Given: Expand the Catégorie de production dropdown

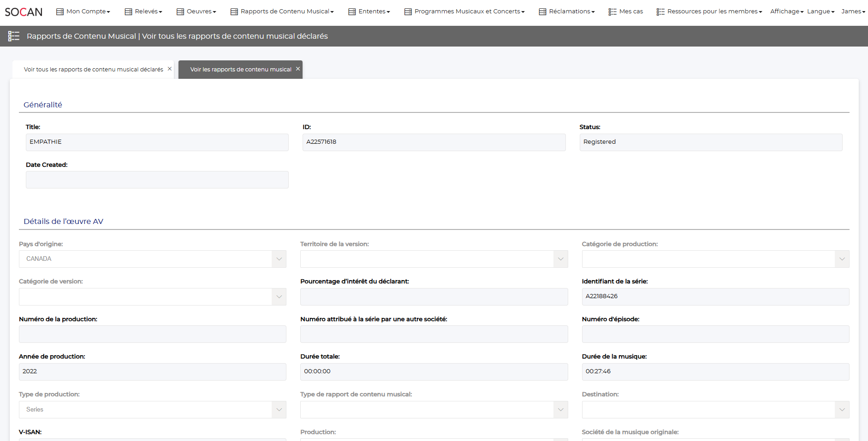Looking at the screenshot, I should [x=842, y=259].
